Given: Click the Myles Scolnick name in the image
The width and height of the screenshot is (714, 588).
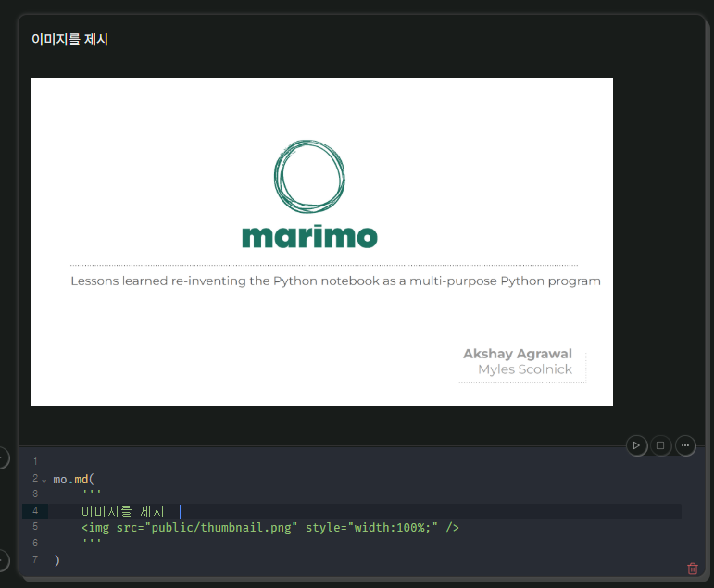Looking at the screenshot, I should tap(524, 369).
